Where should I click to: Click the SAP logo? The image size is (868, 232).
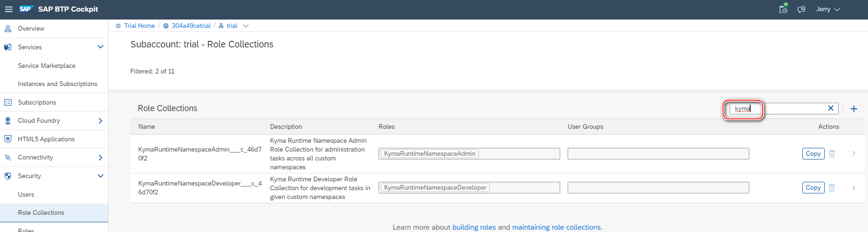coord(26,9)
